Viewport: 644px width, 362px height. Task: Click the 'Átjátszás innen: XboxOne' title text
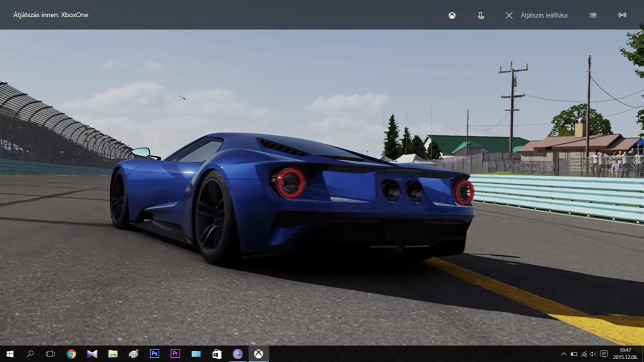click(x=51, y=15)
